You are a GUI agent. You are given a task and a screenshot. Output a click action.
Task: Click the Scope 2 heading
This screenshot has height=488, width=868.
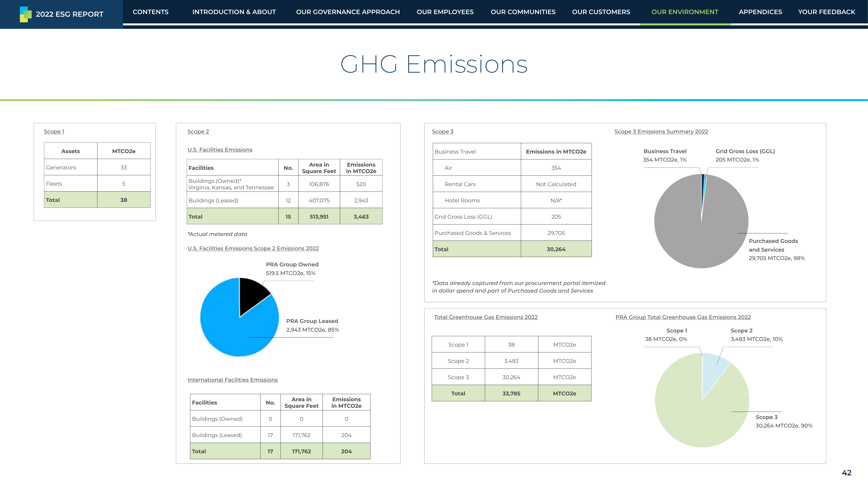[198, 131]
